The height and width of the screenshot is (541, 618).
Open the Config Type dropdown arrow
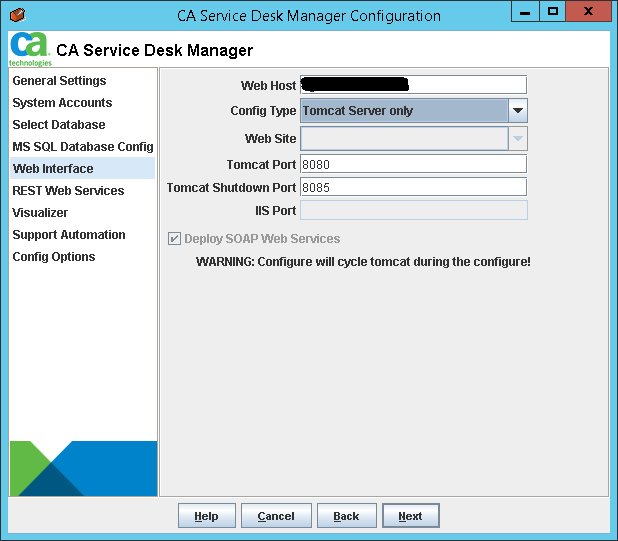517,111
